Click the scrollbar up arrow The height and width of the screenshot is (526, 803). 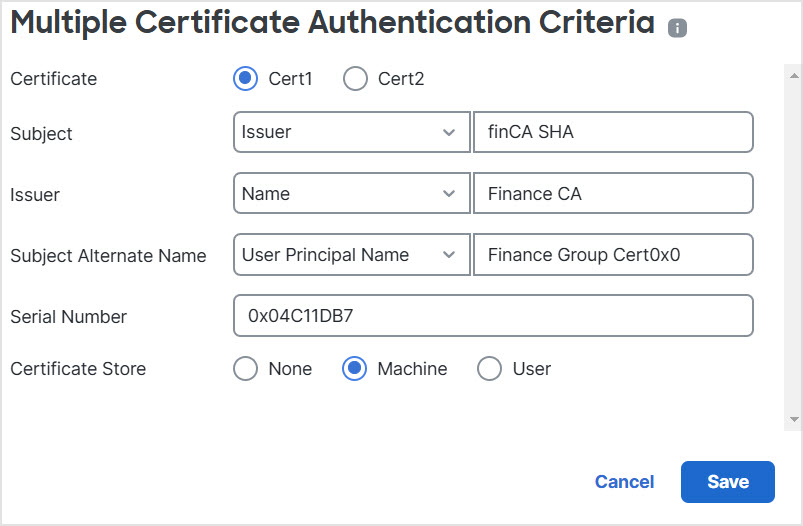point(794,75)
